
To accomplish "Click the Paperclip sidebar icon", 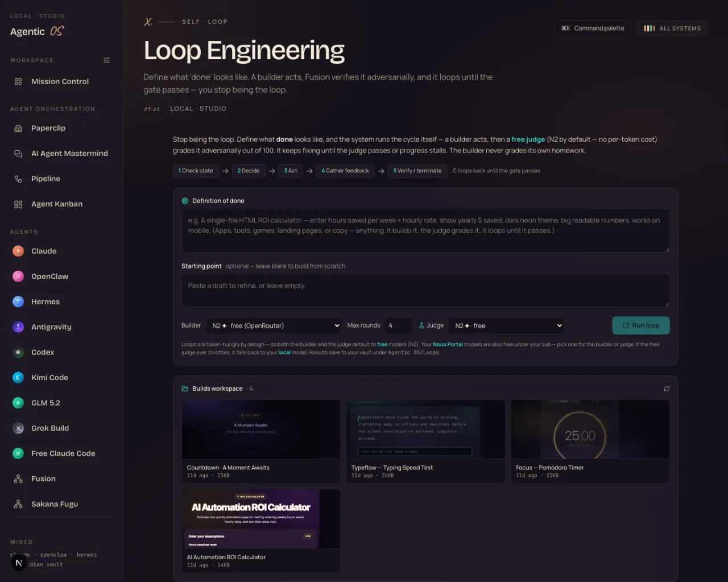I will click(x=18, y=128).
